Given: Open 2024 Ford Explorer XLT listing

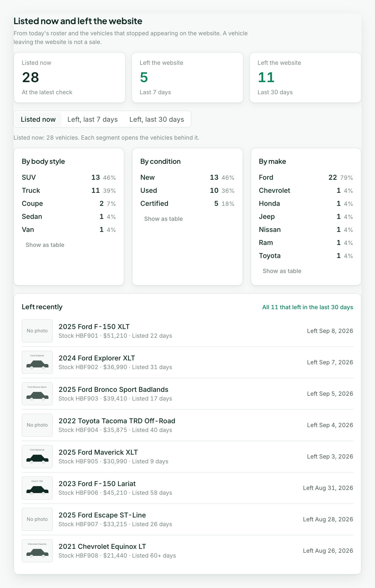Looking at the screenshot, I should [187, 362].
